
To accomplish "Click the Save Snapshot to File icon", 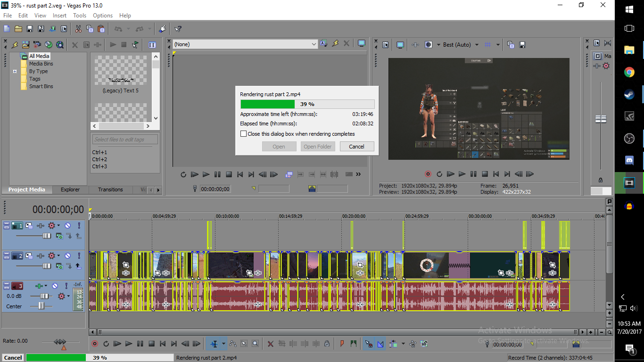I will tap(522, 45).
